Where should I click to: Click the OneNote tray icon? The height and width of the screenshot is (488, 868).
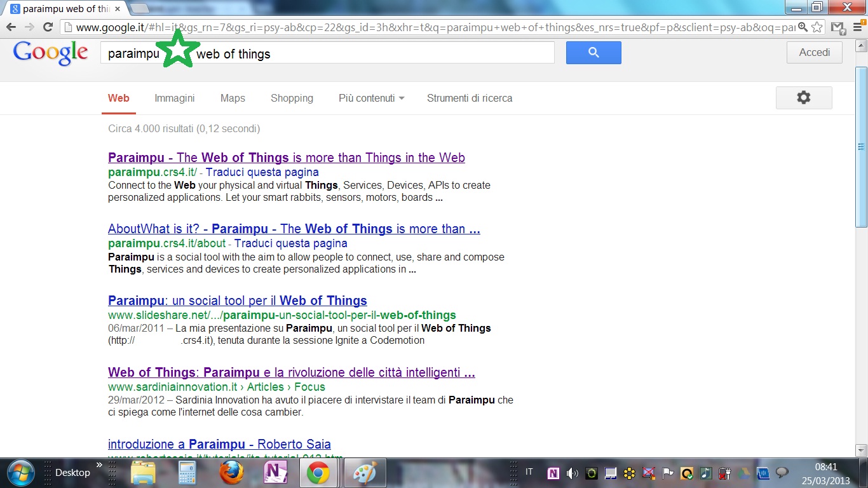pos(553,473)
